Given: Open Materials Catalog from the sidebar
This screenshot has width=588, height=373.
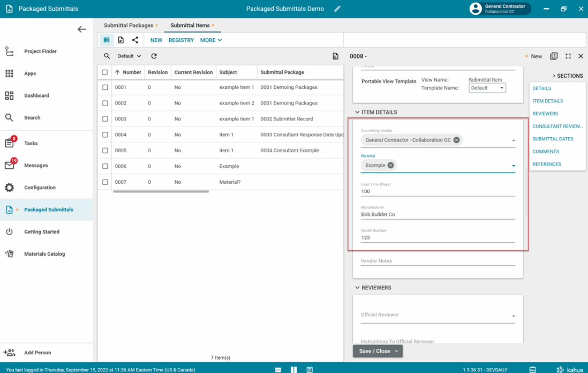Looking at the screenshot, I should click(44, 254).
